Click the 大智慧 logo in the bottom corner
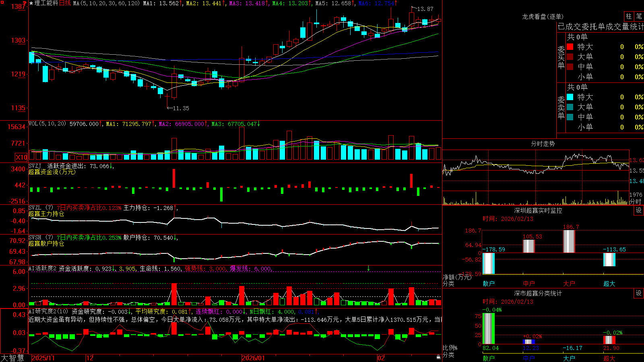Image resolution: width=644 pixels, height=362 pixels. [x=12, y=358]
